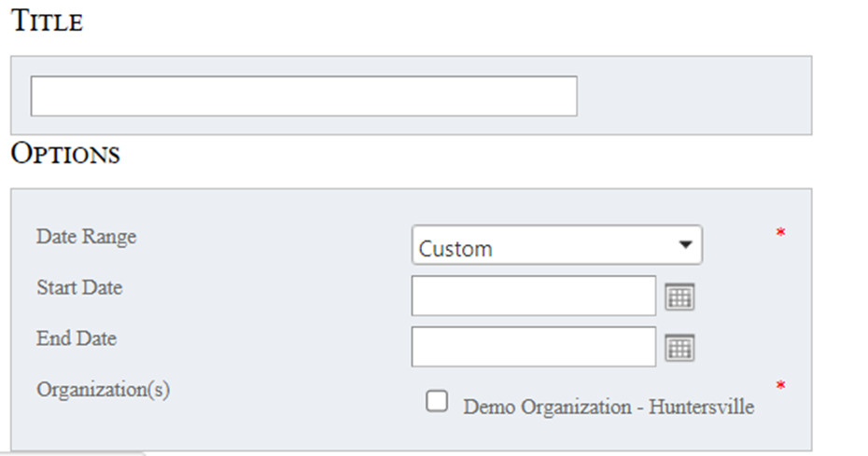
Task: Expand the Date Range dropdown arrow
Action: pos(686,245)
